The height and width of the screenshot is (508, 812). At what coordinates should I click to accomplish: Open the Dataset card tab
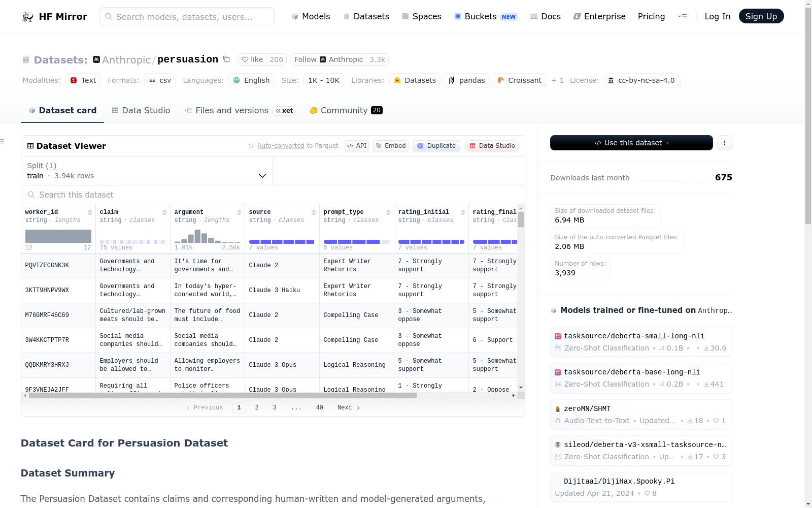(62, 111)
